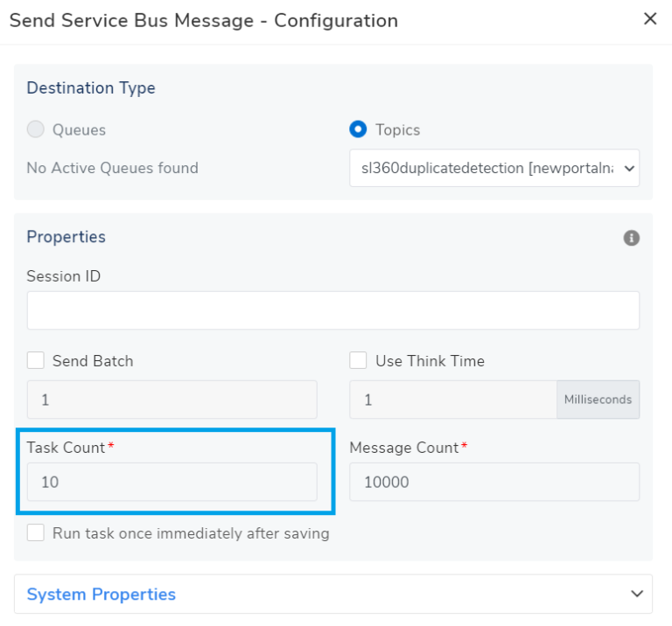Image resolution: width=672 pixels, height=626 pixels.
Task: Click the Session ID input field
Action: (333, 310)
